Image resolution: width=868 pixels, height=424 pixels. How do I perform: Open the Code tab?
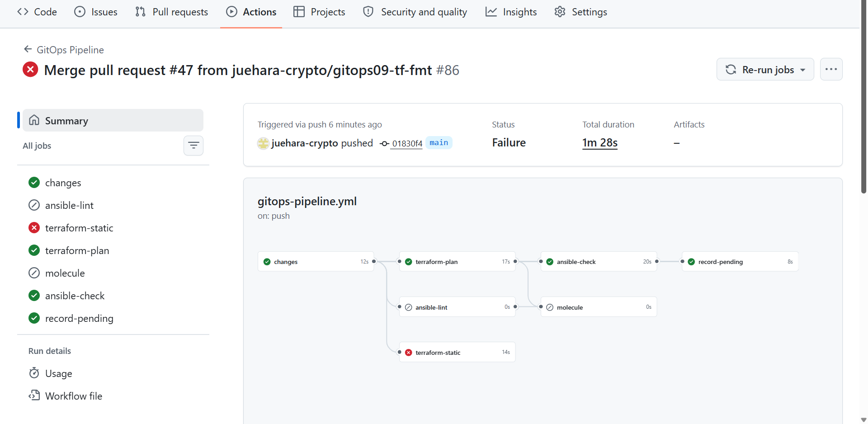click(x=37, y=12)
